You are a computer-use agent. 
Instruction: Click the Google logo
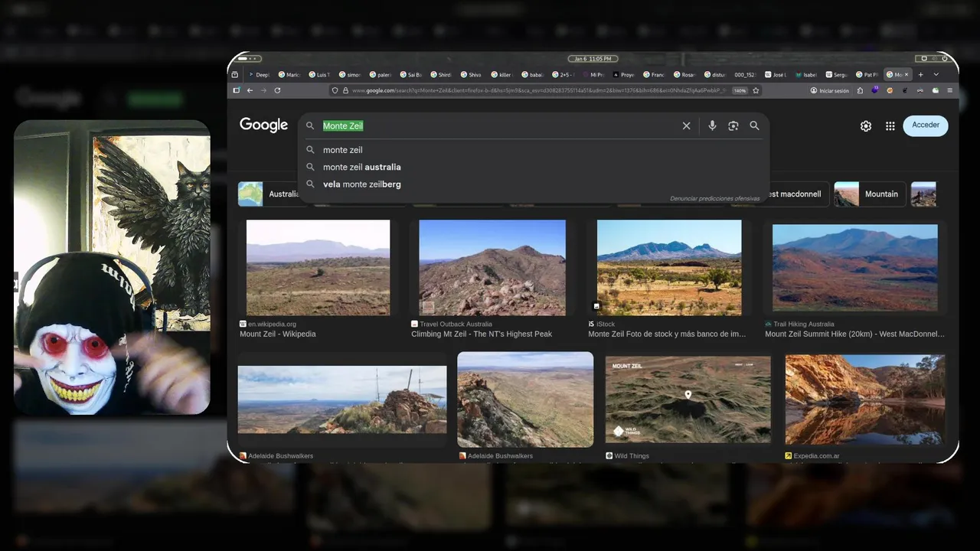[263, 126]
